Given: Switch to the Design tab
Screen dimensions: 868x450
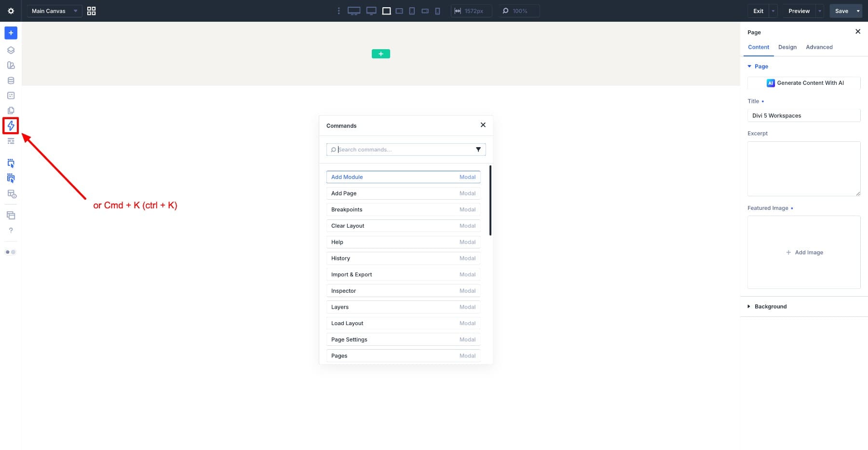Looking at the screenshot, I should point(787,47).
